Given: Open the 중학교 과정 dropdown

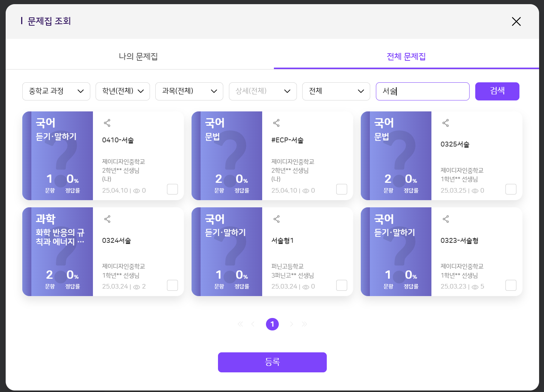Looking at the screenshot, I should coord(56,91).
